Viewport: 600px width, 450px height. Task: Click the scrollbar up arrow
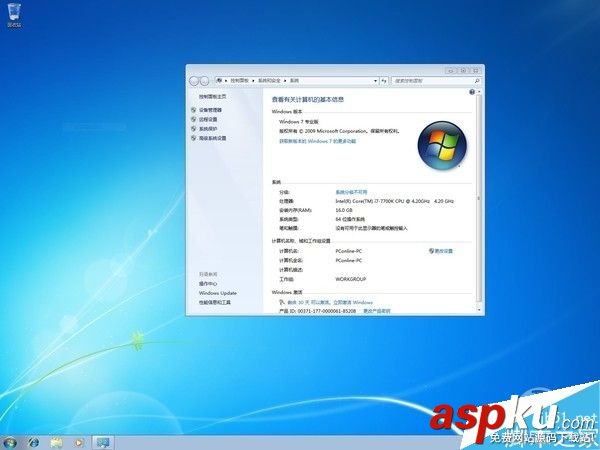coord(479,92)
